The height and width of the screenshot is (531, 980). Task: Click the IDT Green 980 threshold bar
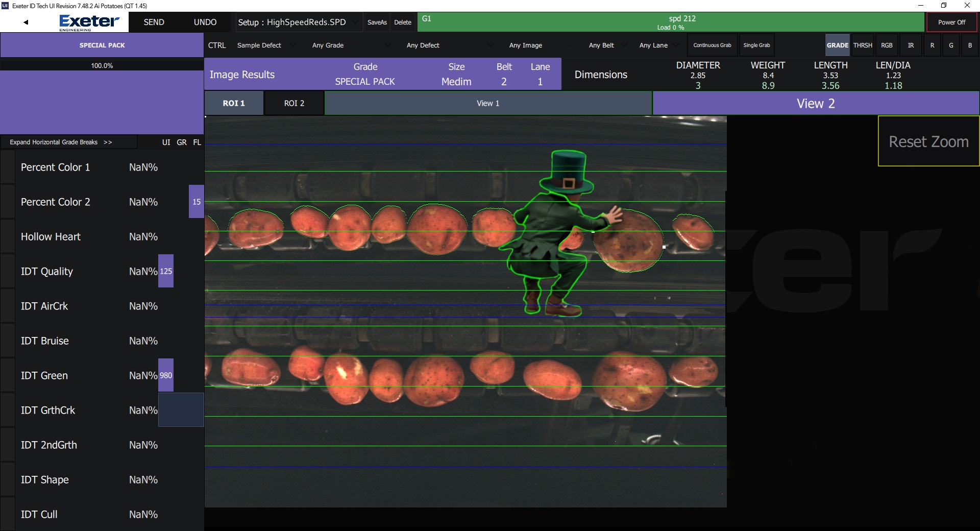[166, 375]
